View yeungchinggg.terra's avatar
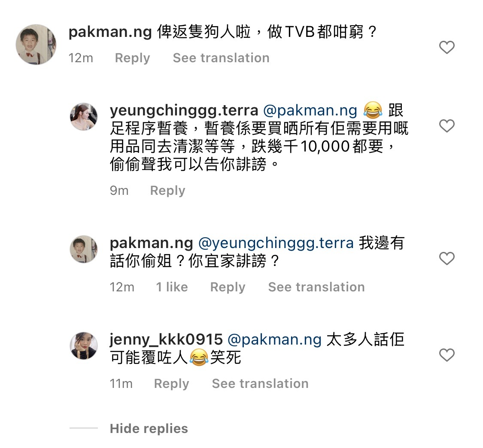This screenshot has width=483, height=448. tap(84, 117)
